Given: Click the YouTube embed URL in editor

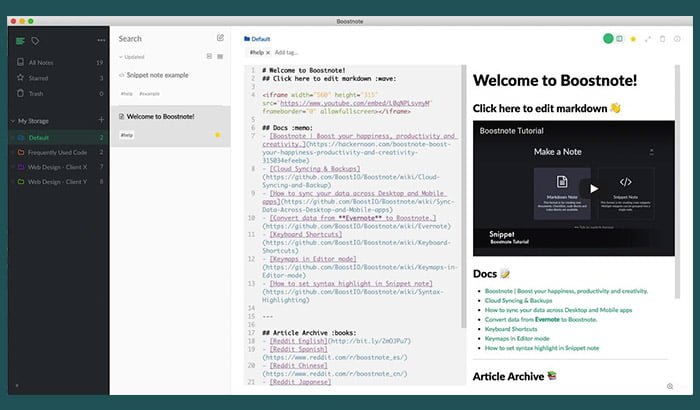Looking at the screenshot, I should (x=355, y=103).
